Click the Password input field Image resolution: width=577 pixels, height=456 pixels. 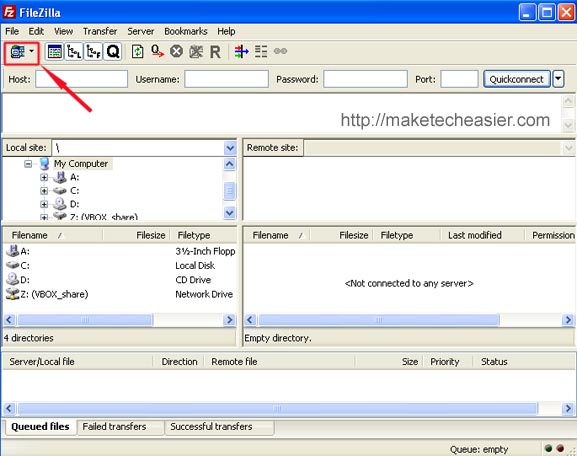coord(365,79)
